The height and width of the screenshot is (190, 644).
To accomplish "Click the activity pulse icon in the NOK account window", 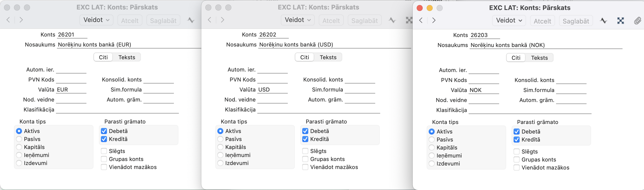I will [x=604, y=21].
